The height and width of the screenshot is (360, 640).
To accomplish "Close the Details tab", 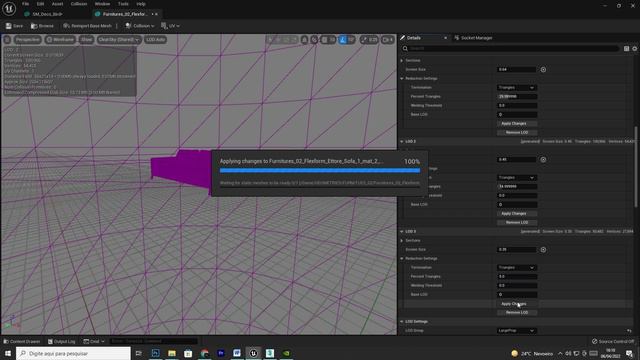I will 445,38.
